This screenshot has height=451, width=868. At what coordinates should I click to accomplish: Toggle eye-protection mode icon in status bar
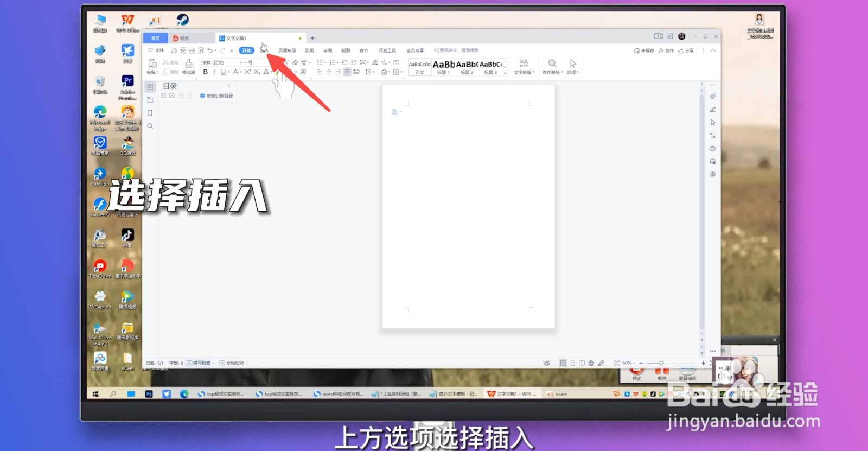pyautogui.click(x=547, y=363)
